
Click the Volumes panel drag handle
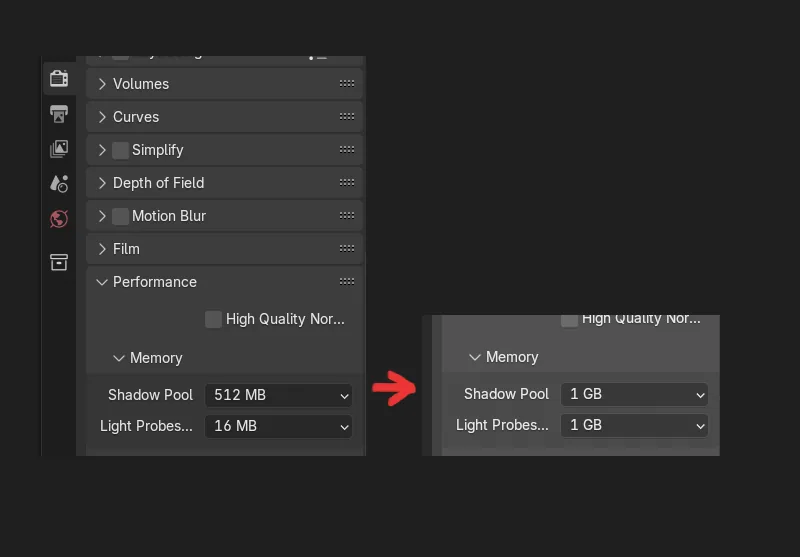(347, 84)
